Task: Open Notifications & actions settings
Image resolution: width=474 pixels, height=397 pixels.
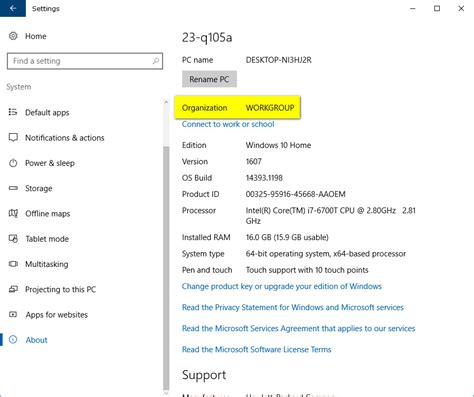Action: (x=65, y=138)
